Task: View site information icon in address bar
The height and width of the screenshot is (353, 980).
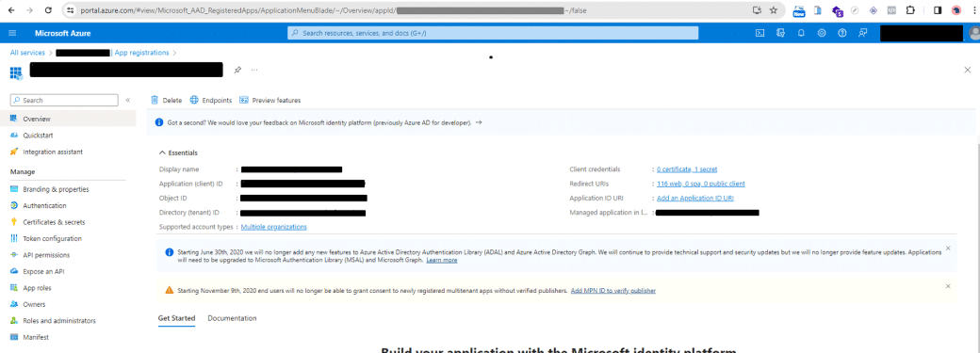Action: point(70,10)
